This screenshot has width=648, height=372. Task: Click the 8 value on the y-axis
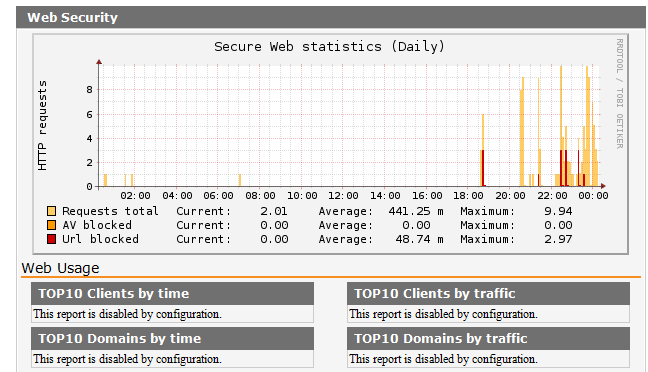[x=89, y=90]
